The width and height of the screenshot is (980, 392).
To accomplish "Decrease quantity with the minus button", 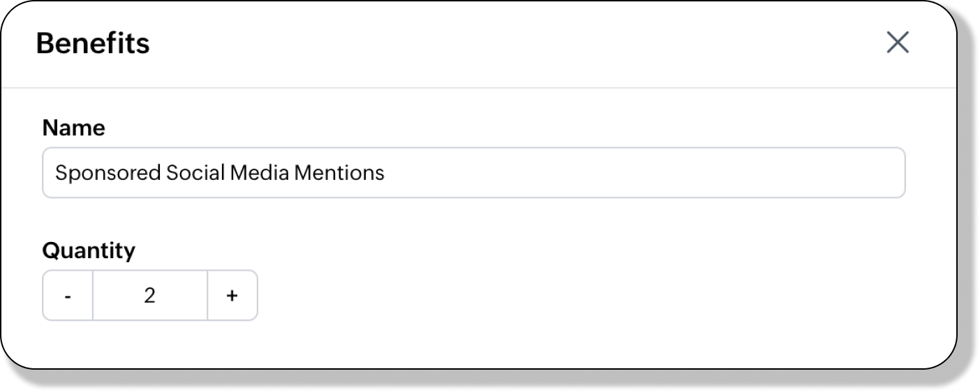I will pyautogui.click(x=68, y=296).
